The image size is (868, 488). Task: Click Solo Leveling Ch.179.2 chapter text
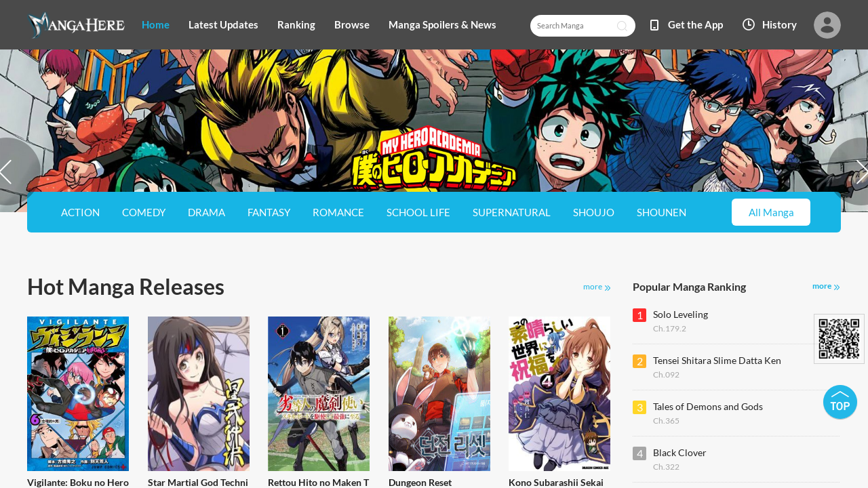[669, 329]
